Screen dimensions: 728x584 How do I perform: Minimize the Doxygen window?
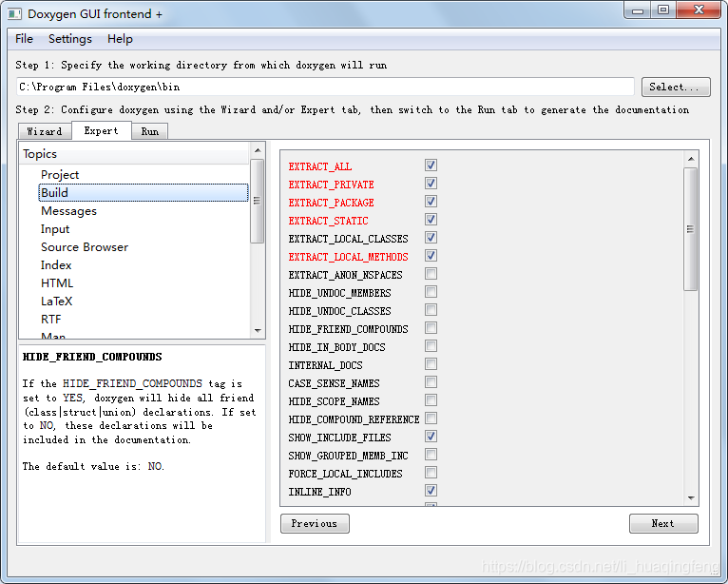638,10
